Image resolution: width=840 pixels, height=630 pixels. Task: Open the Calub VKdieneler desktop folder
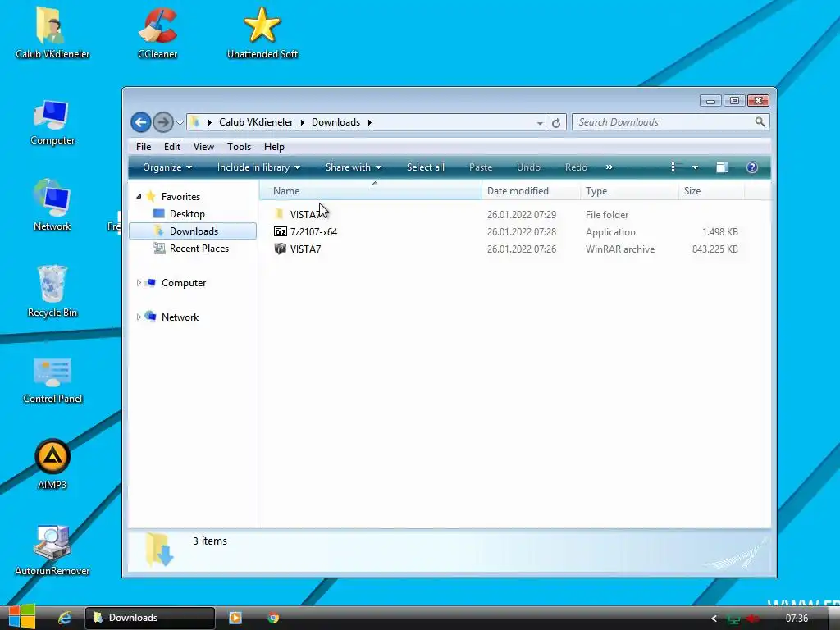coord(52,33)
